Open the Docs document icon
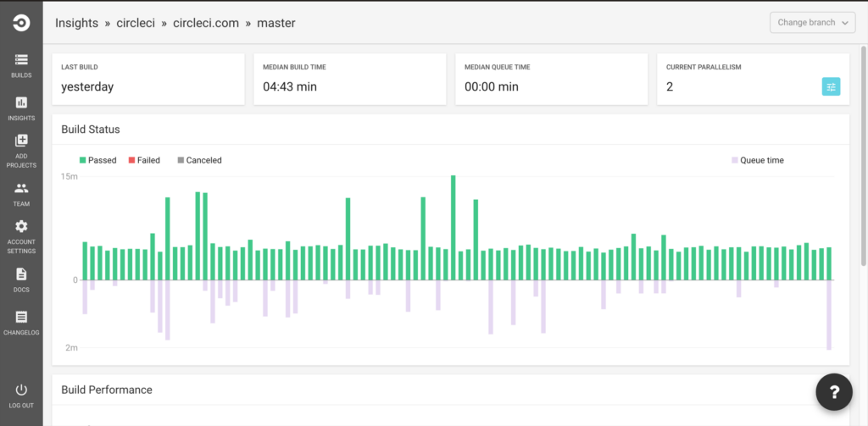 [x=21, y=274]
